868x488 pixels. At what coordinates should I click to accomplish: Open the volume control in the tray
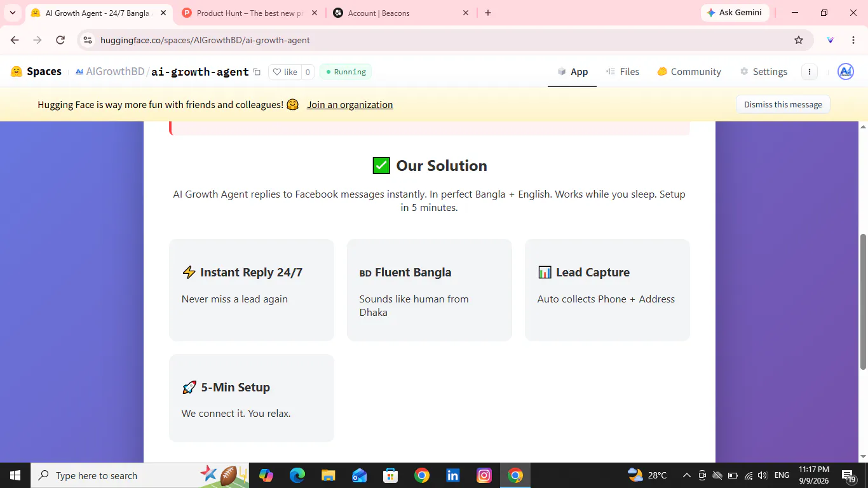[763, 475]
